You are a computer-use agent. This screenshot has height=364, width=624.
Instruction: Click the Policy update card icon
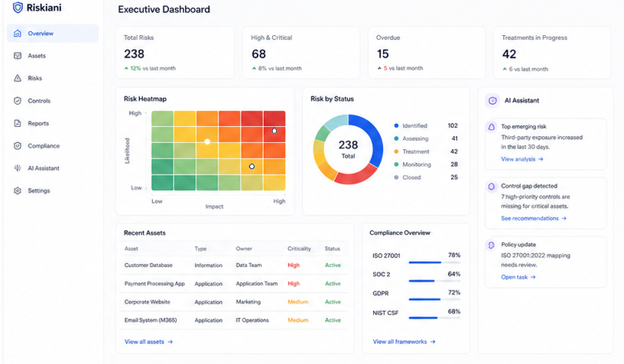[492, 245]
